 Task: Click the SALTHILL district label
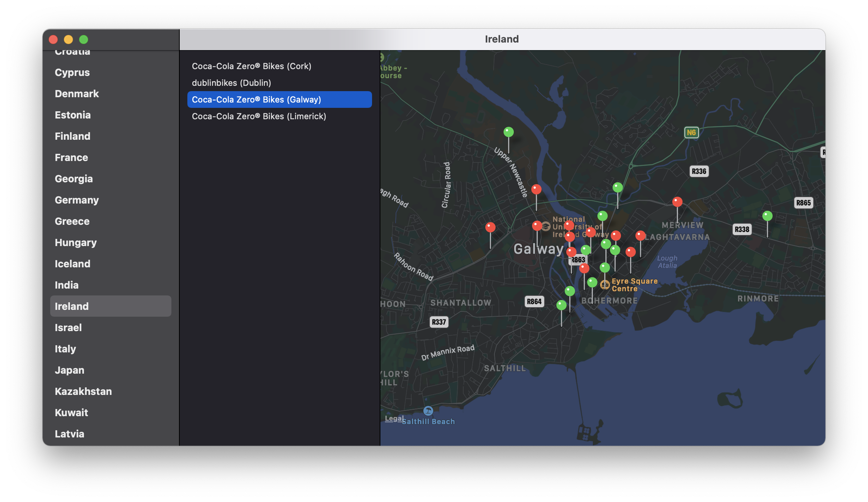click(x=505, y=368)
